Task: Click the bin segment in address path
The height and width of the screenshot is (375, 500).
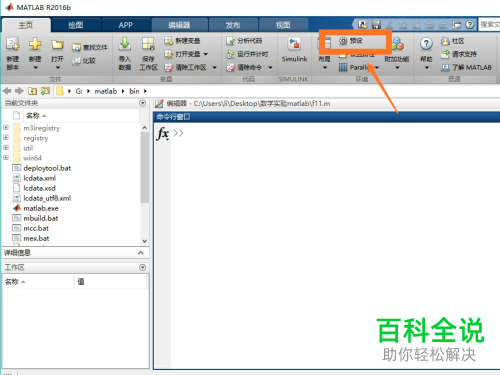Action: (134, 91)
